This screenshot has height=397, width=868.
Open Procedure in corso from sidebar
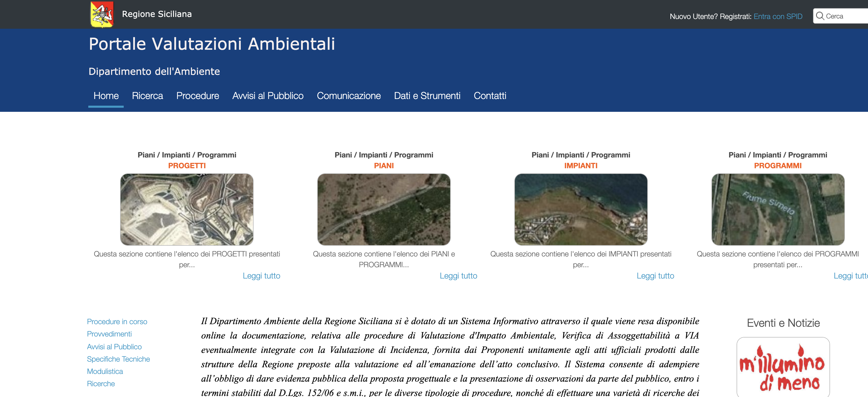(117, 322)
